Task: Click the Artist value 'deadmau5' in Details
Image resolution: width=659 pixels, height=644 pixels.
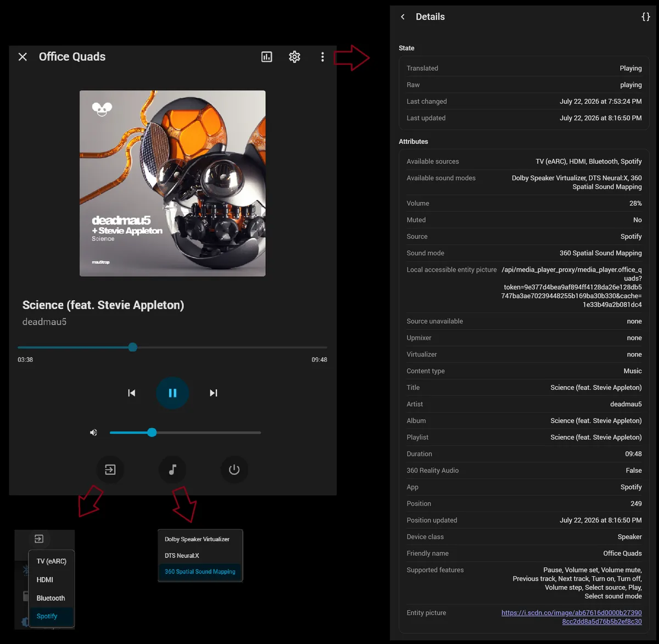Action: pyautogui.click(x=626, y=404)
